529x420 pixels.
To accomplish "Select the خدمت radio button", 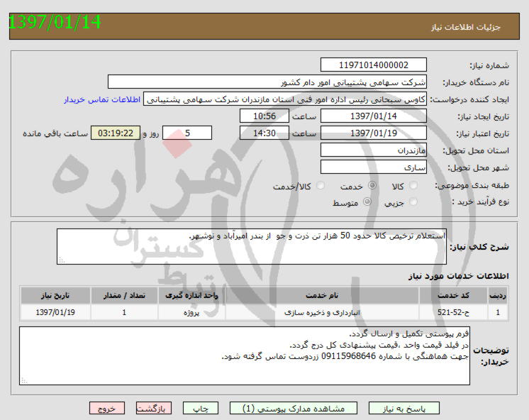I will coord(372,185).
